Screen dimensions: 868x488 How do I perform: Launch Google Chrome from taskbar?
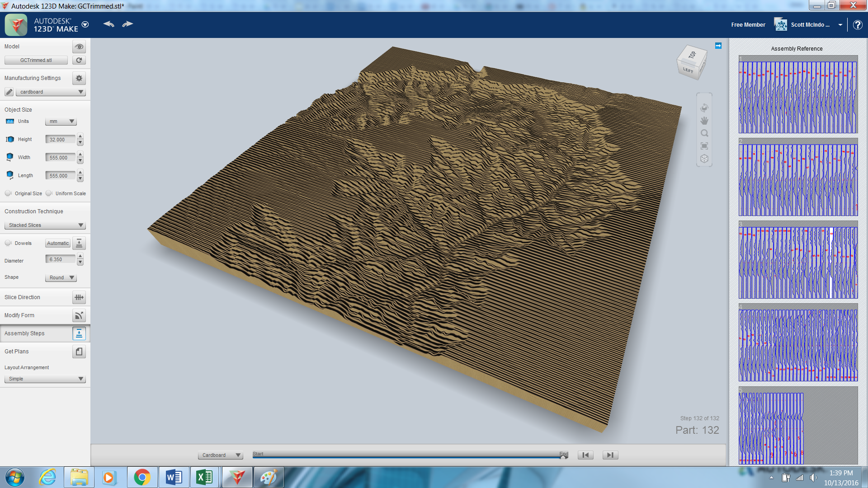tap(142, 477)
